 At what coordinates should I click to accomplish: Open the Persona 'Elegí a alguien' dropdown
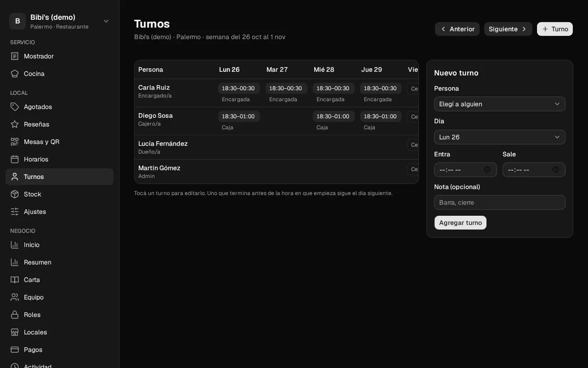tap(500, 104)
